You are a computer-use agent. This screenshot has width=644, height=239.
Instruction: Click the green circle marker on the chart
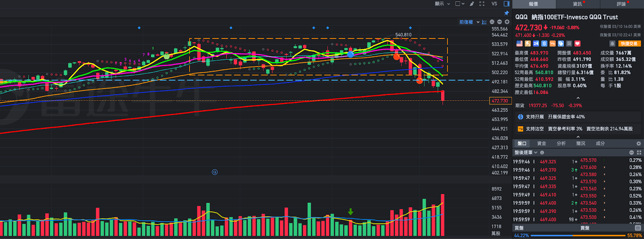(x=167, y=57)
